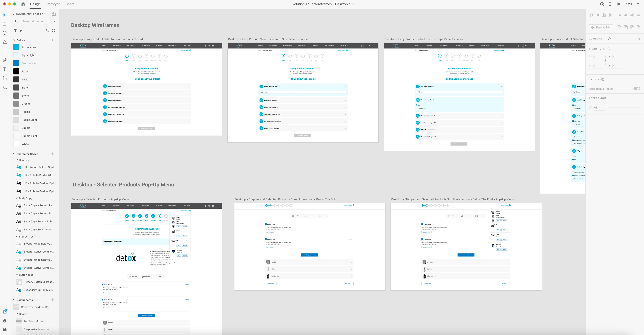
Task: Select the Rectangle tool
Action: pyautogui.click(x=5, y=24)
